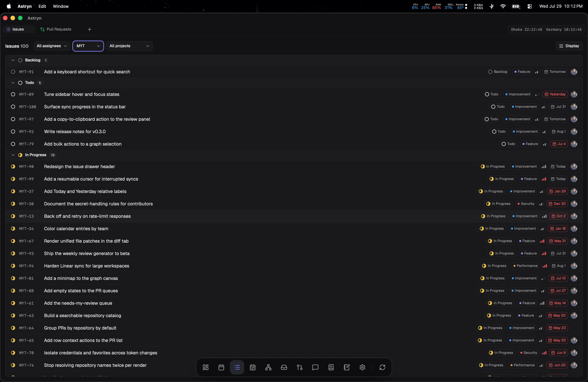Open the Performance label pill on MYT-94
The height and width of the screenshot is (382, 588).
point(525,266)
